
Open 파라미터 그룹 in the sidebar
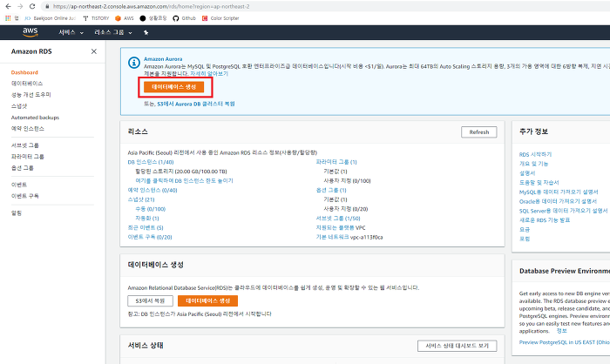pos(28,157)
